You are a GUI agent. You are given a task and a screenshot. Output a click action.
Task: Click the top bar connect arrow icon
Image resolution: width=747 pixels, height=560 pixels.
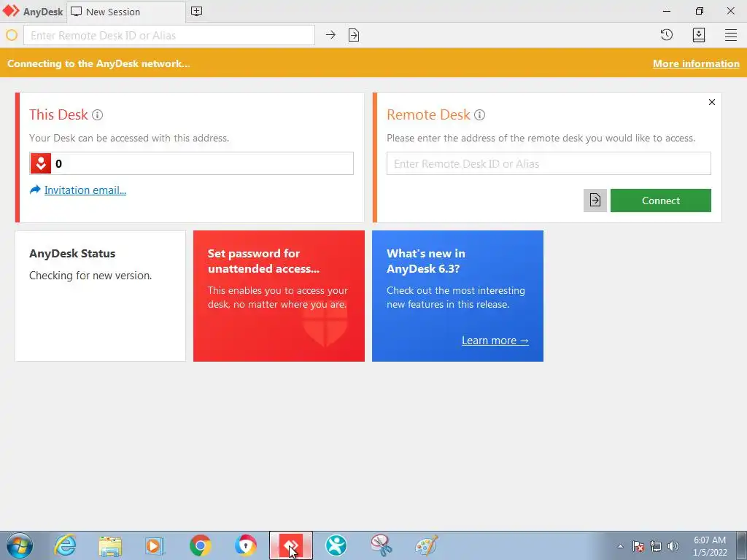click(330, 35)
